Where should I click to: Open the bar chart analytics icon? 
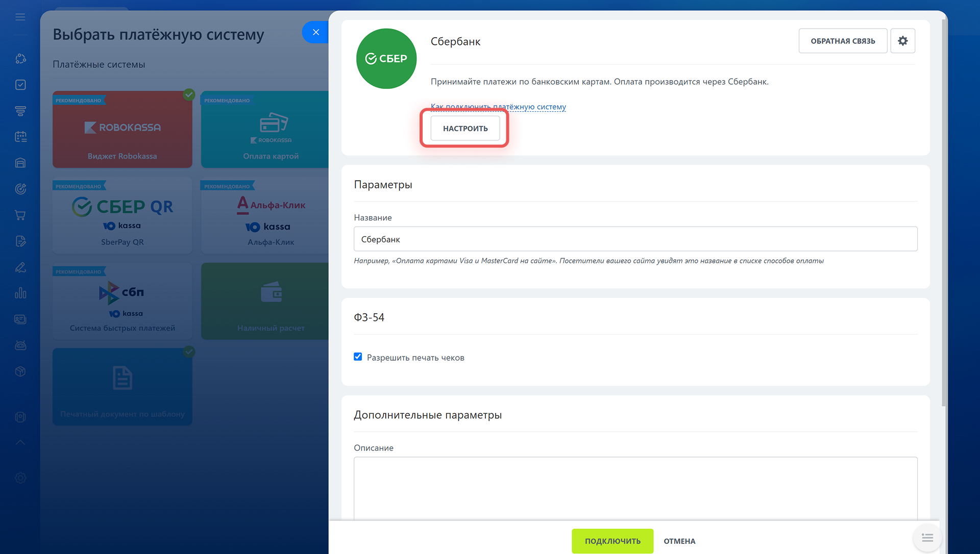pos(20,293)
